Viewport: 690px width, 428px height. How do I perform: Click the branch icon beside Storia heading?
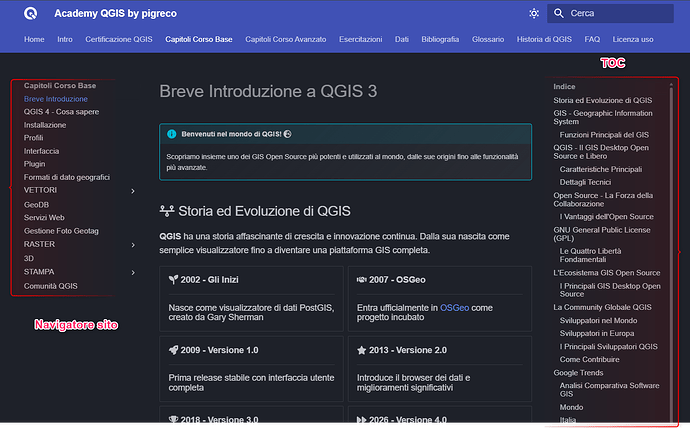point(167,211)
